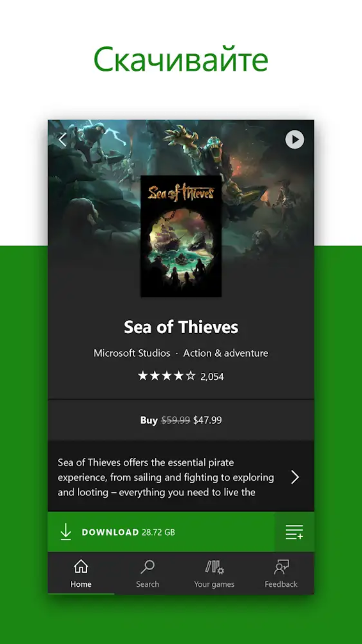Tap the Home house icon
362x644 pixels.
81,567
